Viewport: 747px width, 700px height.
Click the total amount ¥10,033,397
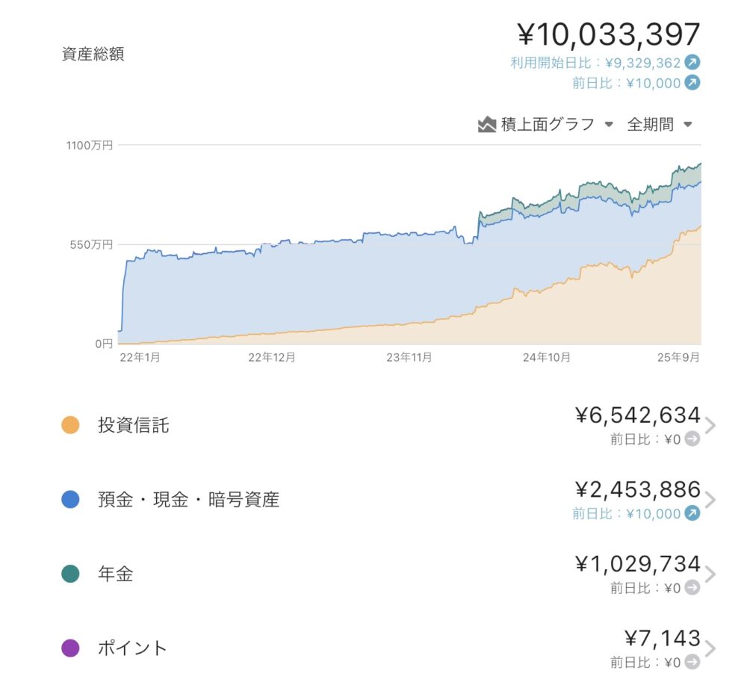click(x=608, y=34)
